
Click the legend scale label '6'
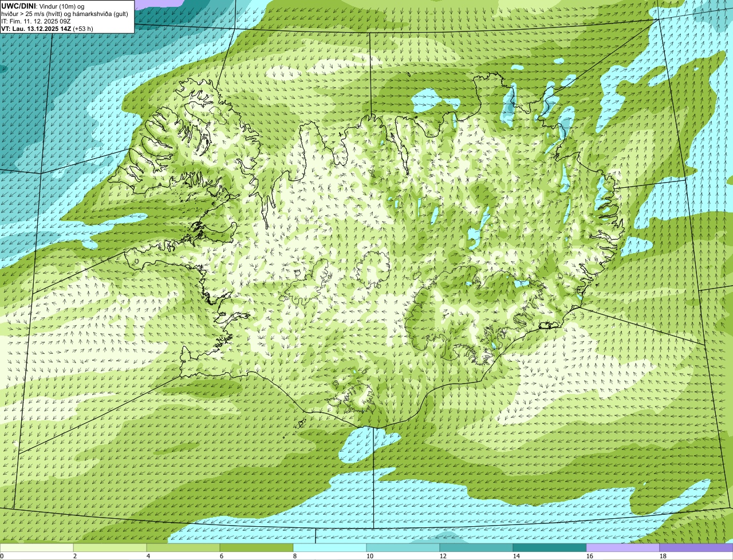pos(222,556)
